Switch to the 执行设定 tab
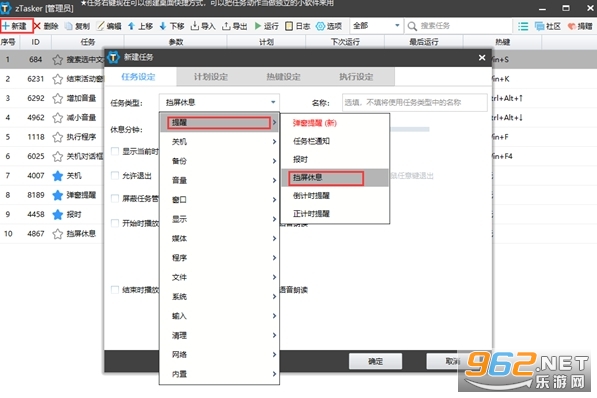The width and height of the screenshot is (597, 398). tap(356, 77)
